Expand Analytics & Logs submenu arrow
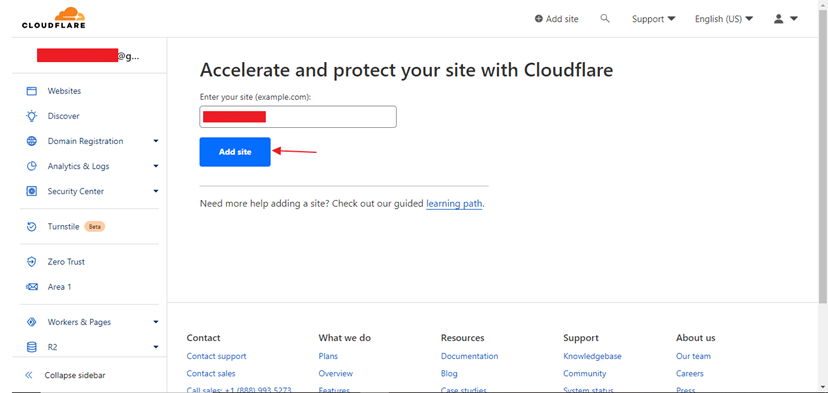828x393 pixels. [156, 166]
